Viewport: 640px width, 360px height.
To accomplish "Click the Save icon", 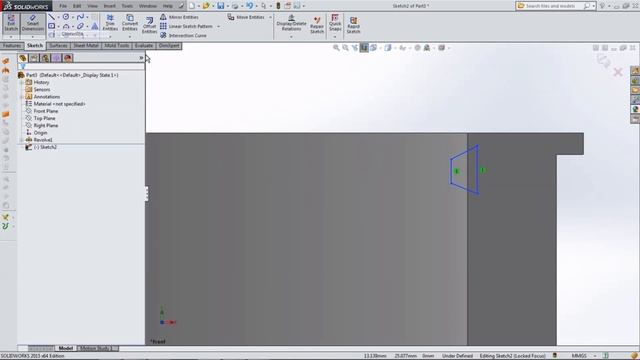I will [221, 6].
